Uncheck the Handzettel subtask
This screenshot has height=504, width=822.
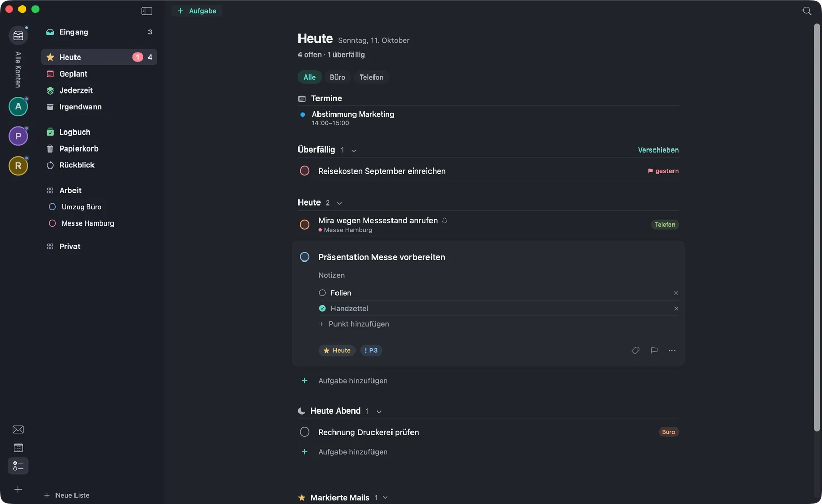322,308
